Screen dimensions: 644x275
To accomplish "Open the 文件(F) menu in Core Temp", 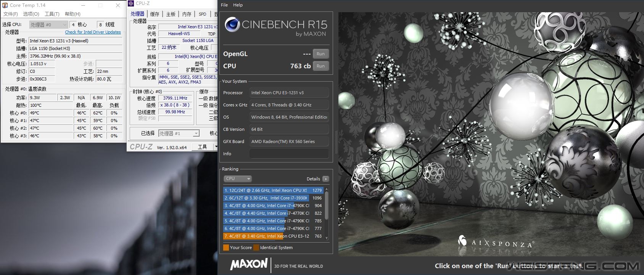I will [x=11, y=14].
